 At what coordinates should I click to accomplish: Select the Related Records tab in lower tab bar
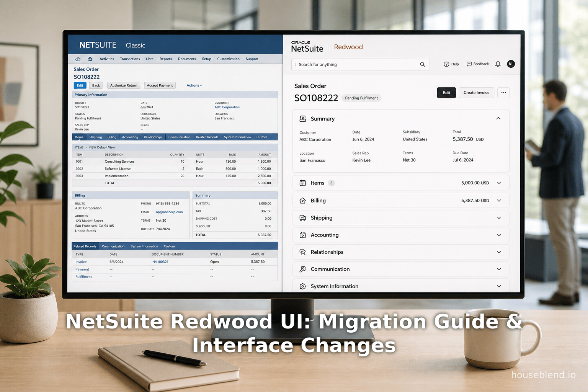[85, 247]
